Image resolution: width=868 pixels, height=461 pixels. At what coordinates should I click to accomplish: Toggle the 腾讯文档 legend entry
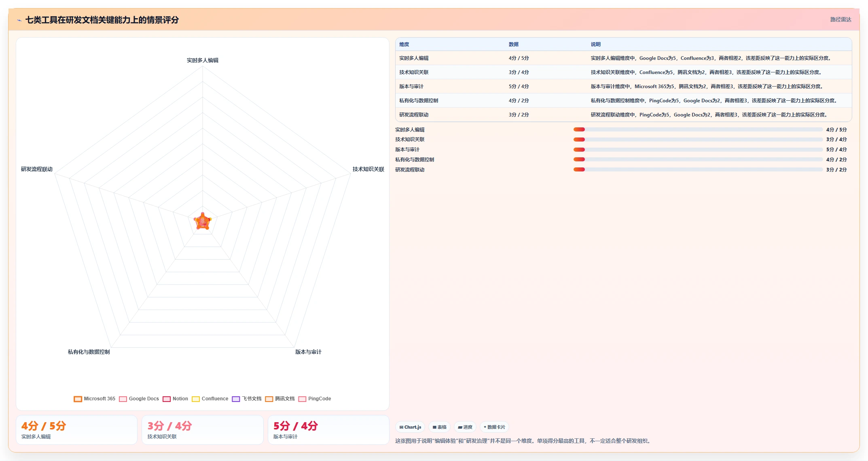click(280, 399)
